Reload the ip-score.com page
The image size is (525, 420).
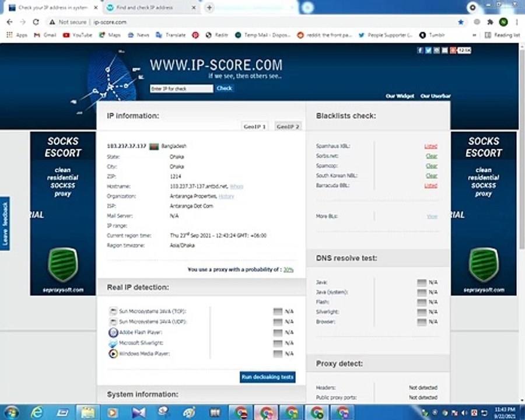tap(36, 22)
